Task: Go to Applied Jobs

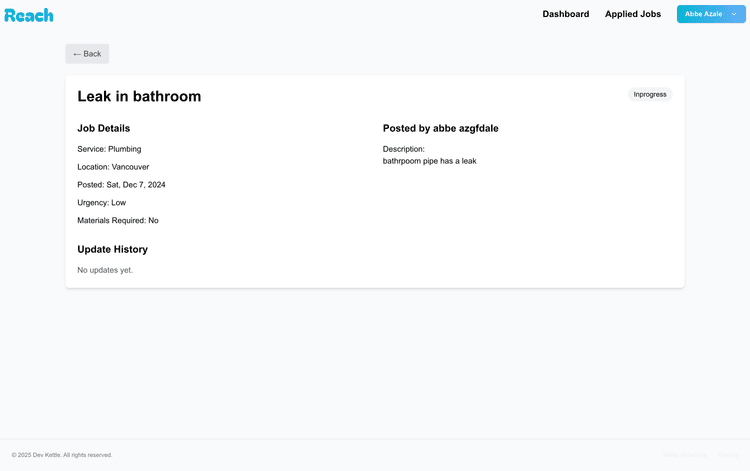Action: pos(632,14)
